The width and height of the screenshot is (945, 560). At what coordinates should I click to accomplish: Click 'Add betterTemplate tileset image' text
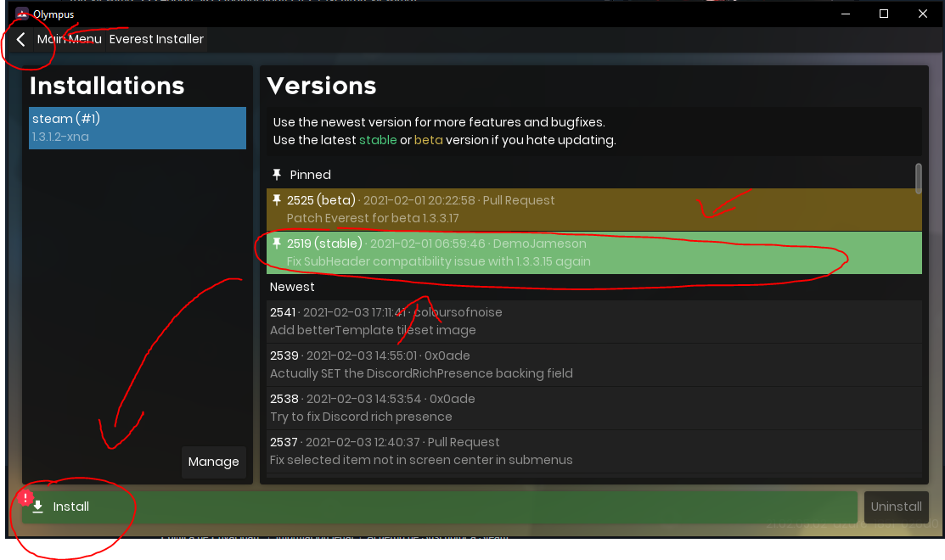[x=373, y=331]
